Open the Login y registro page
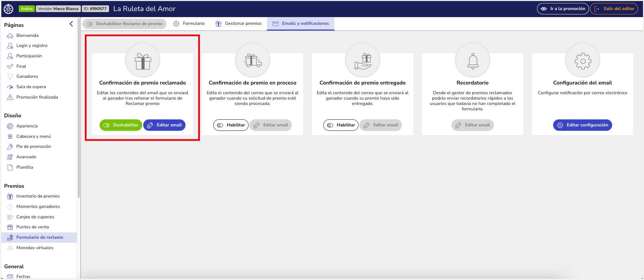 coord(32,46)
